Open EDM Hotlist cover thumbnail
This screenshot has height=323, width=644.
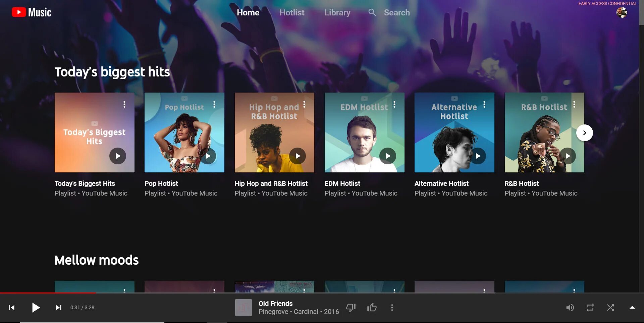pos(365,132)
